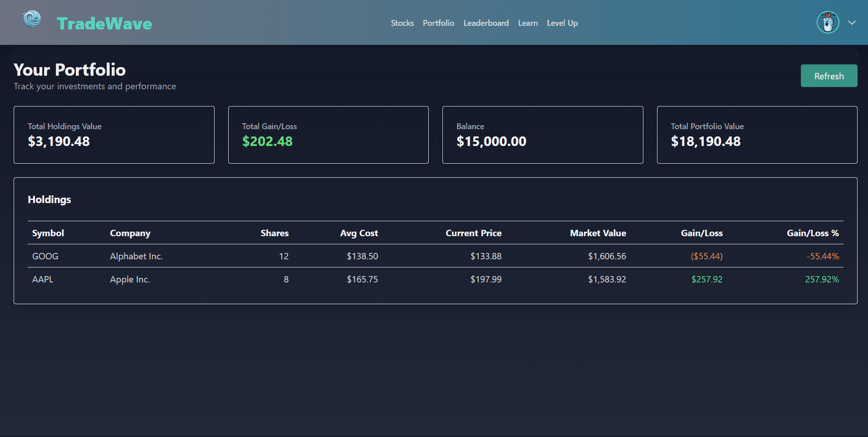This screenshot has height=437, width=868.
Task: Open the Level Up page
Action: [562, 23]
